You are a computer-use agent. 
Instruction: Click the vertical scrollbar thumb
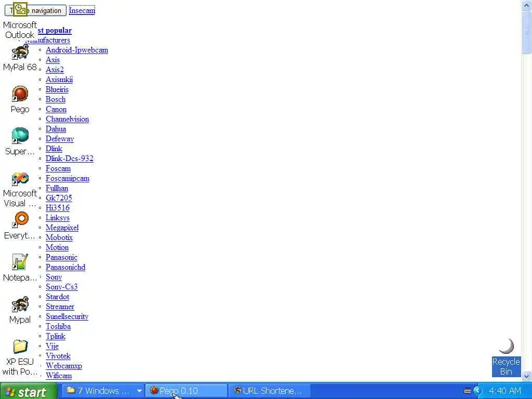pos(527,32)
